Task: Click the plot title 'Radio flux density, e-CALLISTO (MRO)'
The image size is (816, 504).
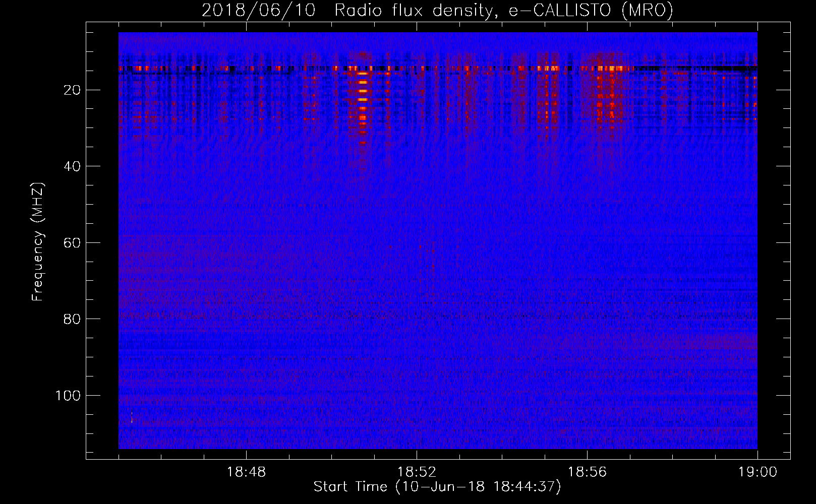Action: point(504,10)
